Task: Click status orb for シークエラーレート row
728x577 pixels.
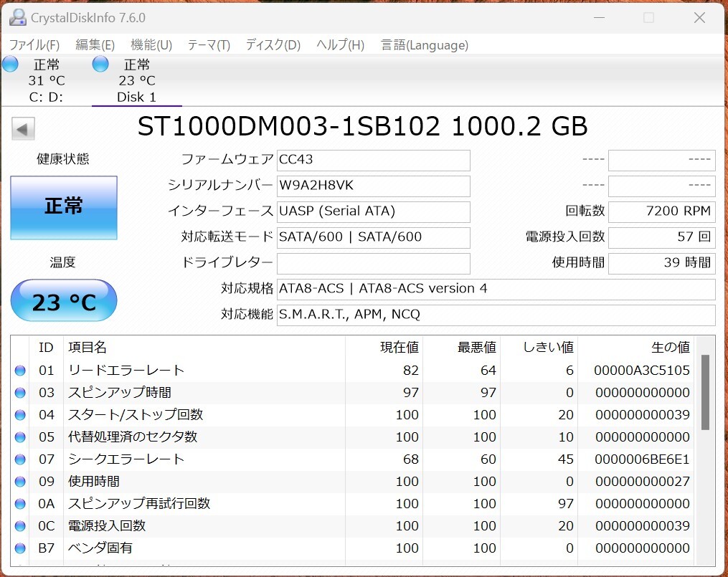Action: coord(20,459)
